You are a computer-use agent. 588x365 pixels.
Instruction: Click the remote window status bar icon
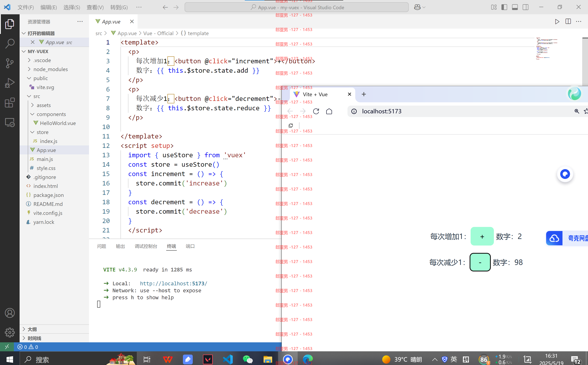(7, 347)
